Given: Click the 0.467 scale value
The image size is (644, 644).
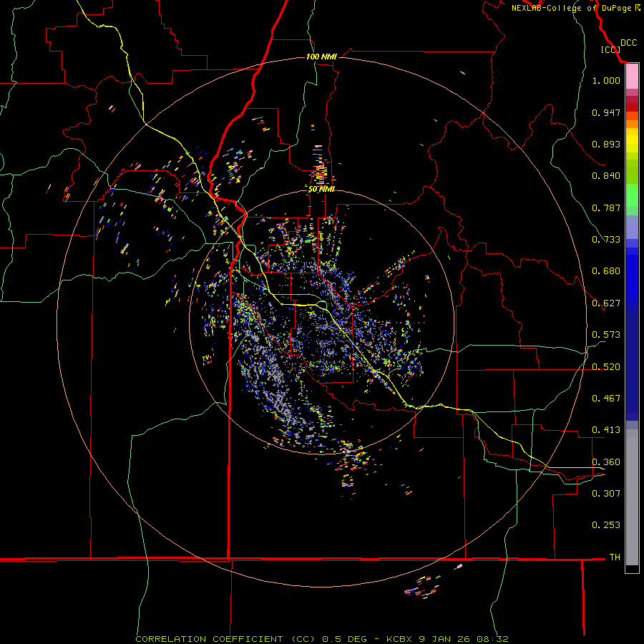Looking at the screenshot, I should pos(606,399).
